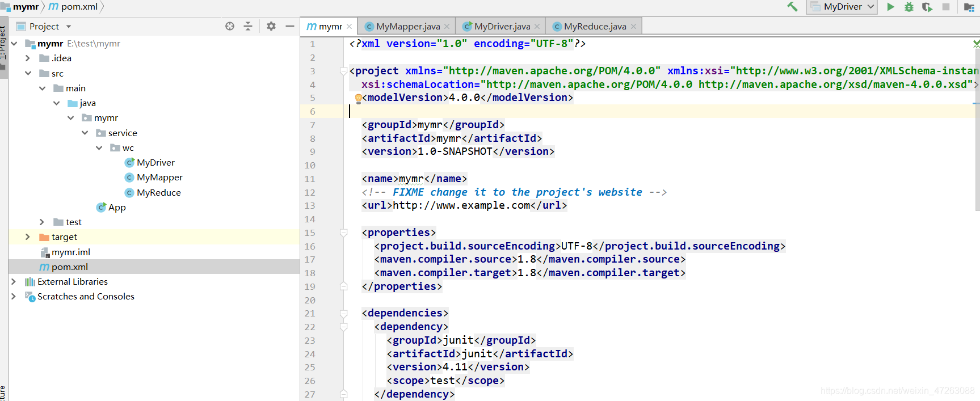
Task: Click the http://www.example.com url text
Action: (x=461, y=205)
